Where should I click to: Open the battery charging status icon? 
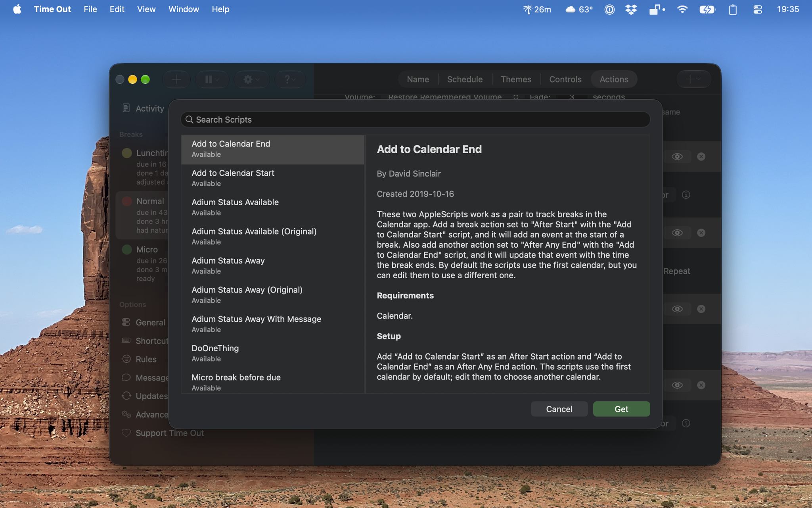tap(707, 9)
